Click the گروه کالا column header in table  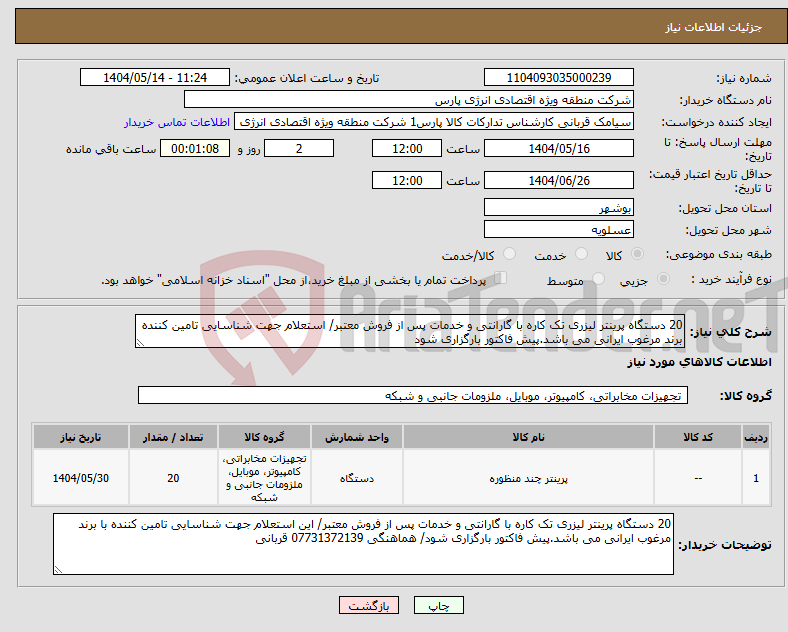[x=264, y=437]
